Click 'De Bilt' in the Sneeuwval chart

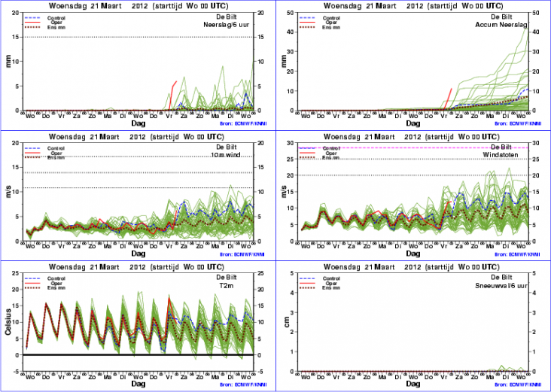pyautogui.click(x=501, y=277)
